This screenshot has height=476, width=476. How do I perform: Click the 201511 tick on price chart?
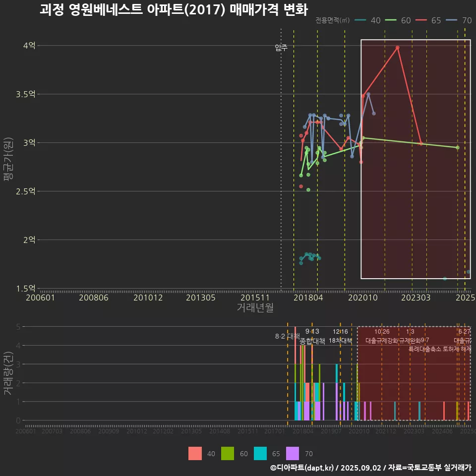[x=255, y=297]
